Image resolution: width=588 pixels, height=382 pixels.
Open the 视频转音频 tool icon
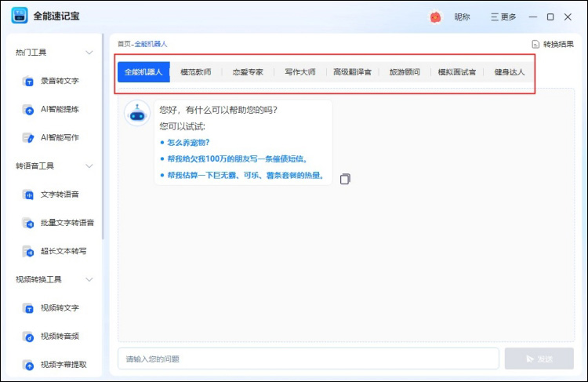tap(29, 336)
